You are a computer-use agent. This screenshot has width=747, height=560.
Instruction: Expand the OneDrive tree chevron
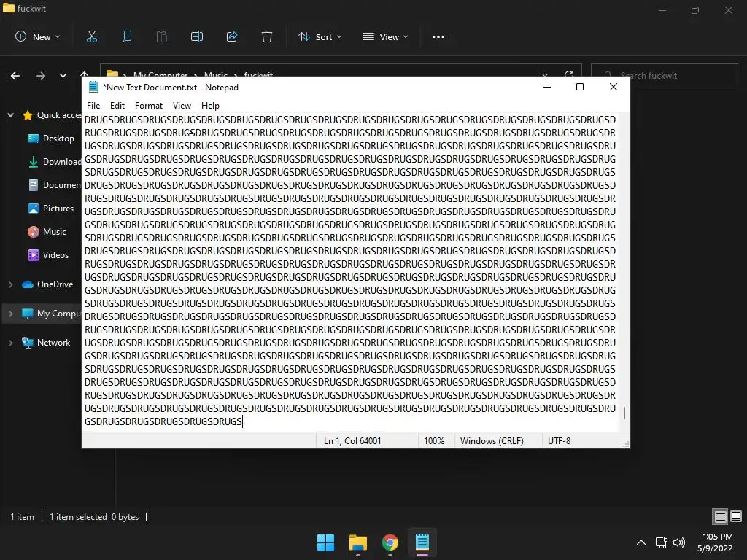click(x=10, y=284)
